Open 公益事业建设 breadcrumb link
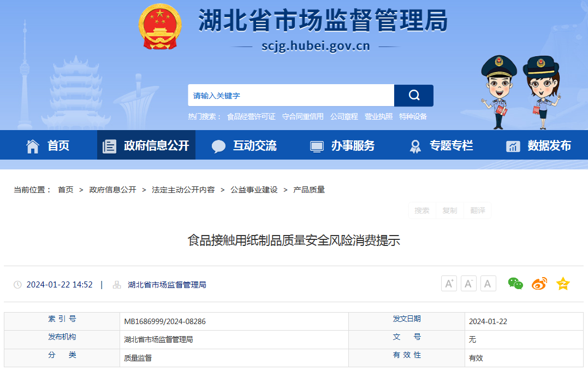588x370 pixels. pos(254,190)
